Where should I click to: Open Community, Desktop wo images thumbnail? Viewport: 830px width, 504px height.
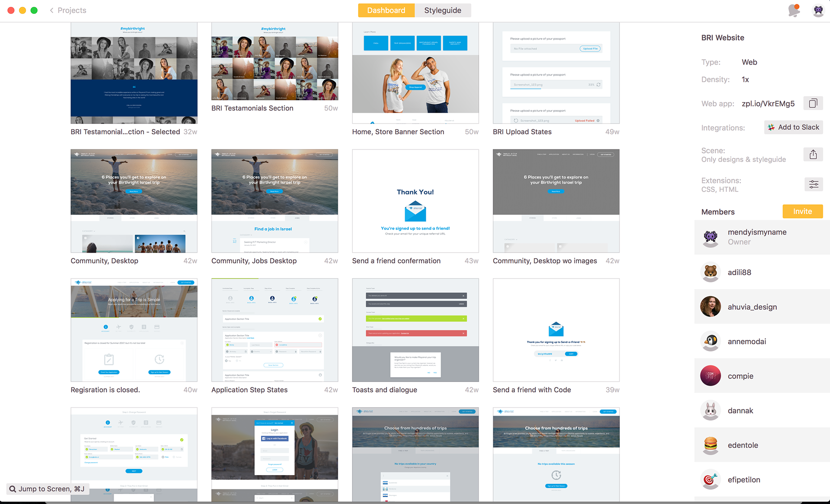coord(556,201)
